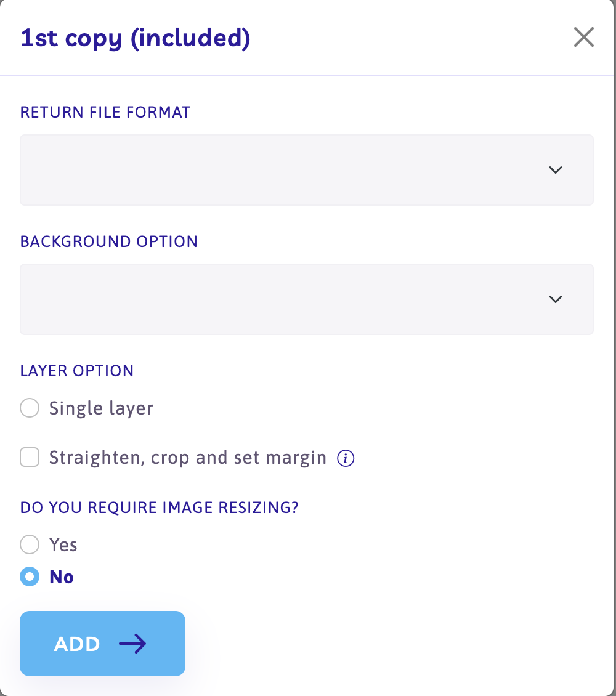Close the 1st copy dialog
This screenshot has width=616, height=696.
[x=583, y=38]
